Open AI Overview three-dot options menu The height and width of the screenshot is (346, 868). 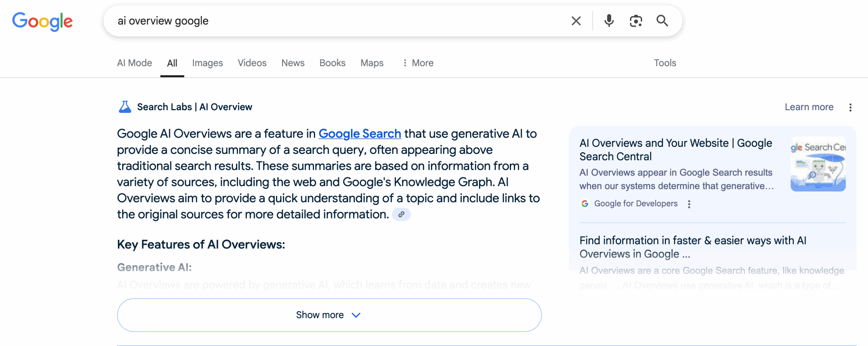click(x=850, y=107)
